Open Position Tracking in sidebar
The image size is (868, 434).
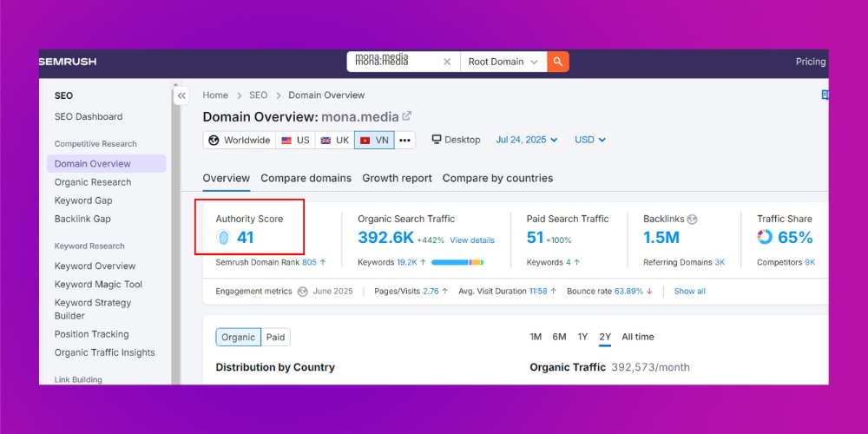[91, 334]
